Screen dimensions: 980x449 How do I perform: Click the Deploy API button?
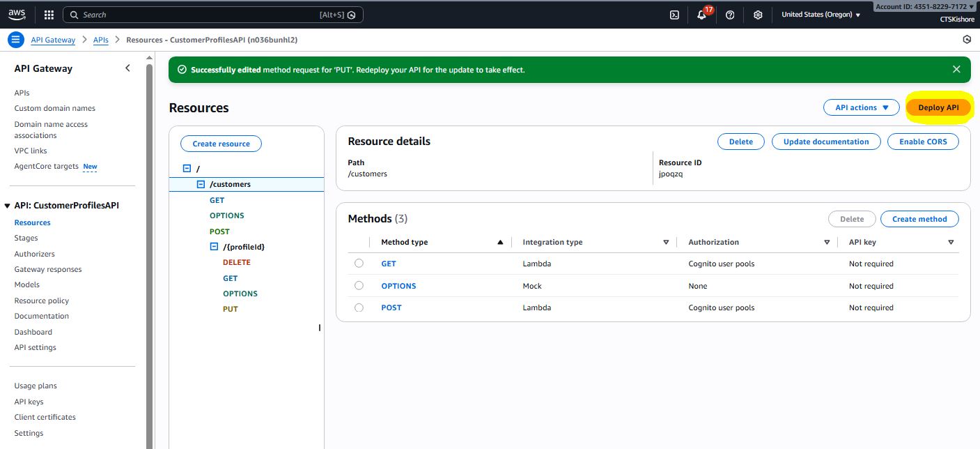[938, 107]
